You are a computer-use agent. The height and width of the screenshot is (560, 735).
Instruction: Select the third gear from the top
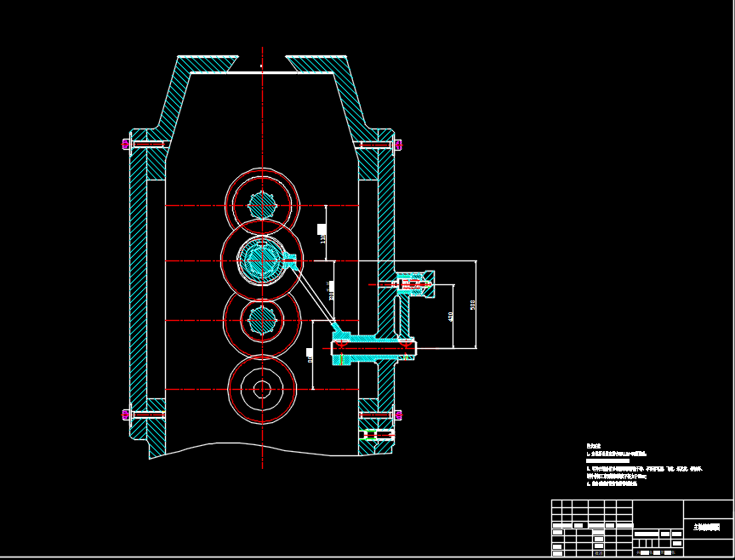click(x=262, y=321)
